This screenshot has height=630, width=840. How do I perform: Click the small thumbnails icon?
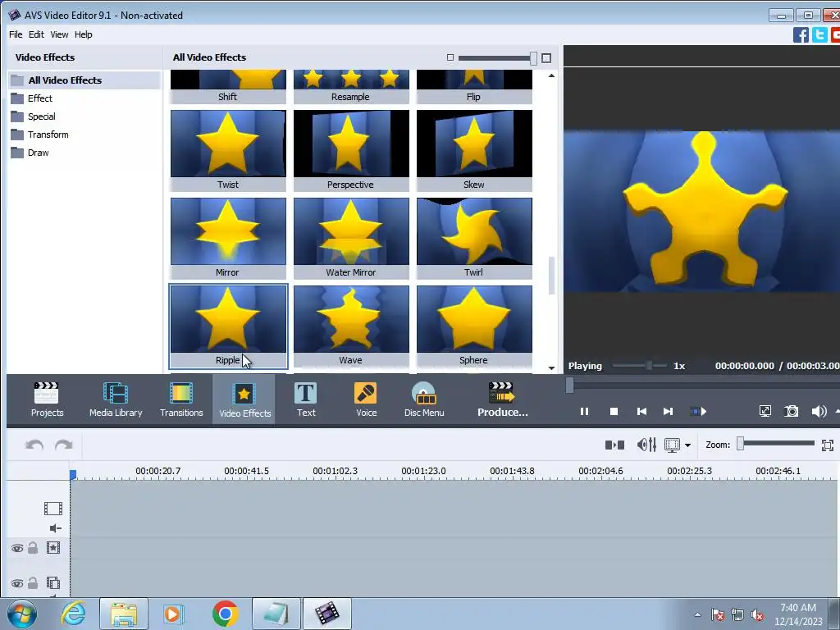pyautogui.click(x=450, y=58)
